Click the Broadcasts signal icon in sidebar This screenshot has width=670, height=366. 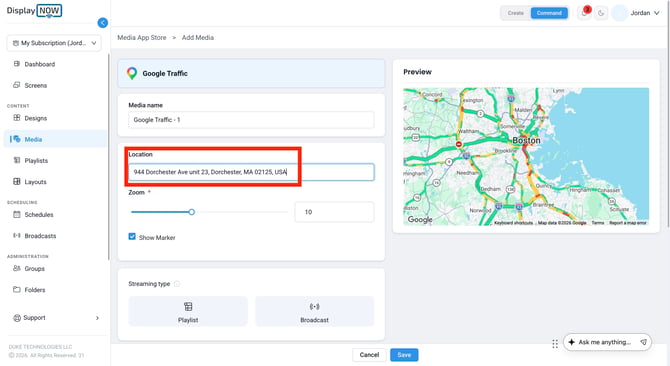pyautogui.click(x=17, y=236)
